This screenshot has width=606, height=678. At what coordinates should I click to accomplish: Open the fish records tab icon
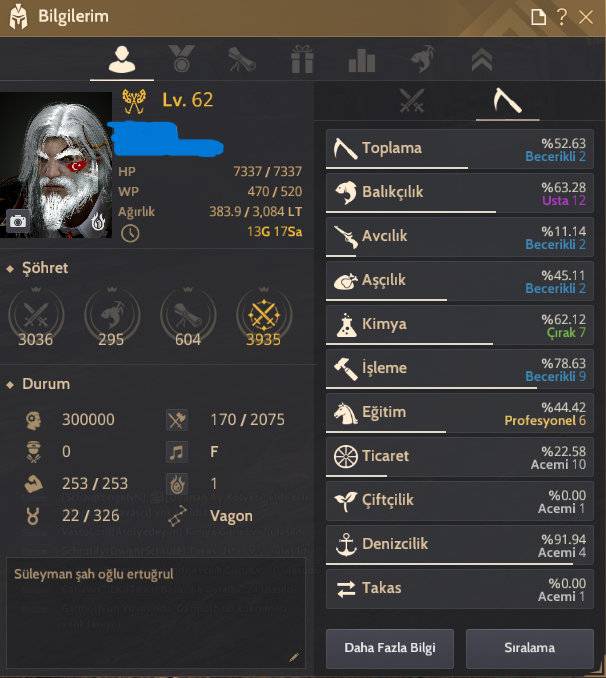pos(422,58)
